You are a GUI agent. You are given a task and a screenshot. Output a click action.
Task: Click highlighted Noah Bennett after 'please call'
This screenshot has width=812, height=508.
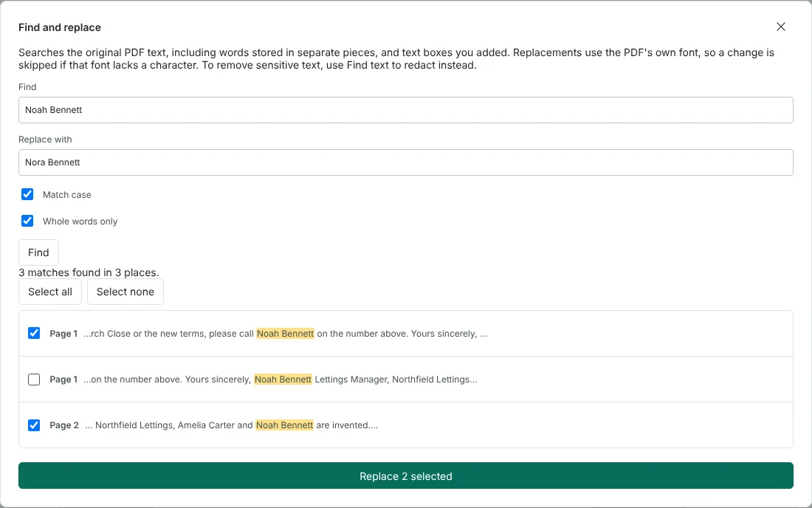click(286, 334)
